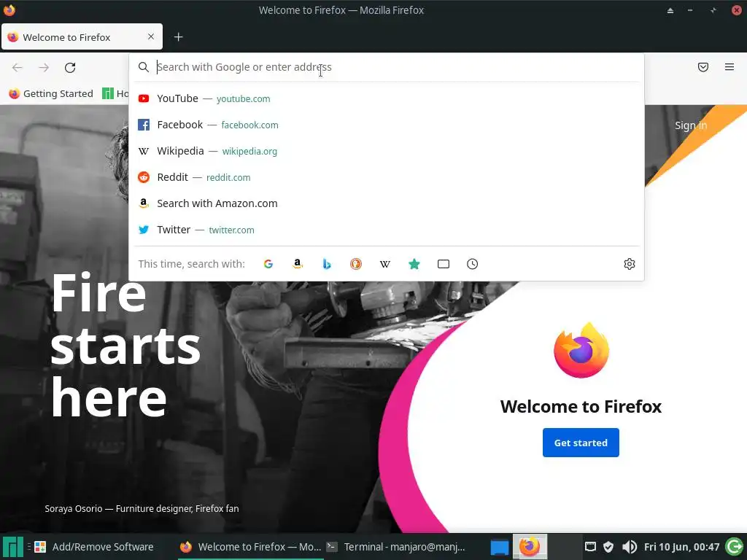Click the Firefox icon in title bar

click(x=9, y=10)
